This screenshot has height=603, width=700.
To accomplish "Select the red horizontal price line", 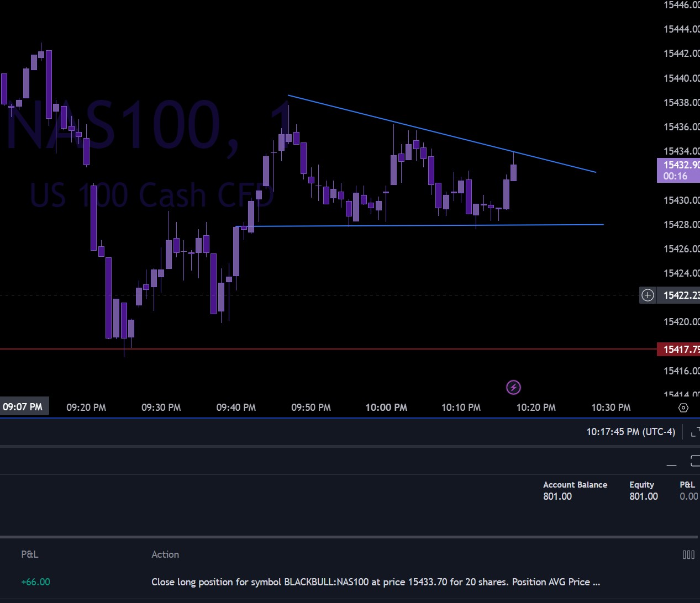I will (328, 349).
